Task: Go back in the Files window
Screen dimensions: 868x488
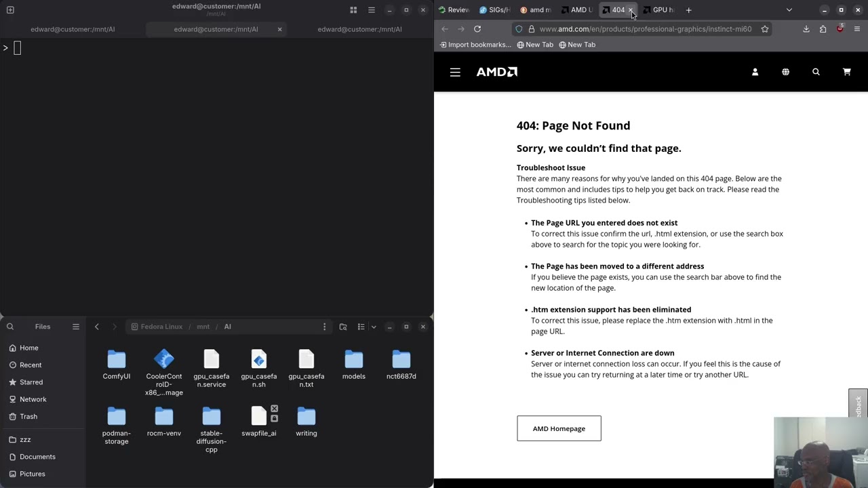Action: click(97, 327)
